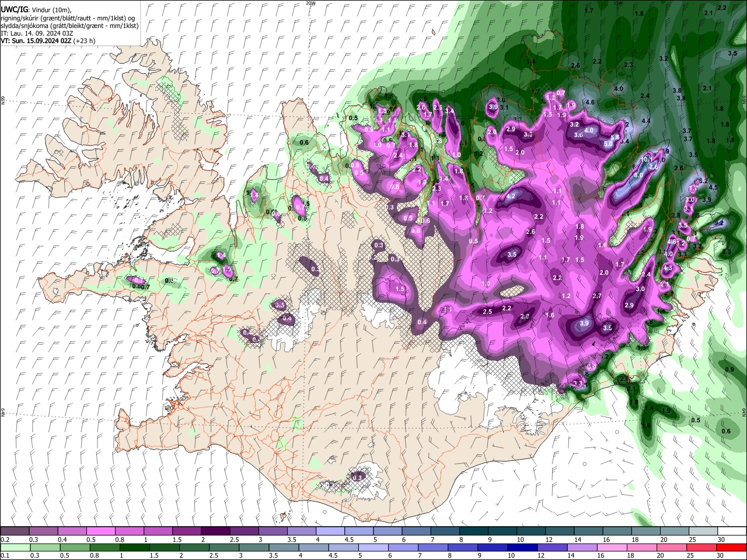Pick the darkest purple snow swatch between 2 and 2.5
The width and height of the screenshot is (747, 560).
(215, 531)
